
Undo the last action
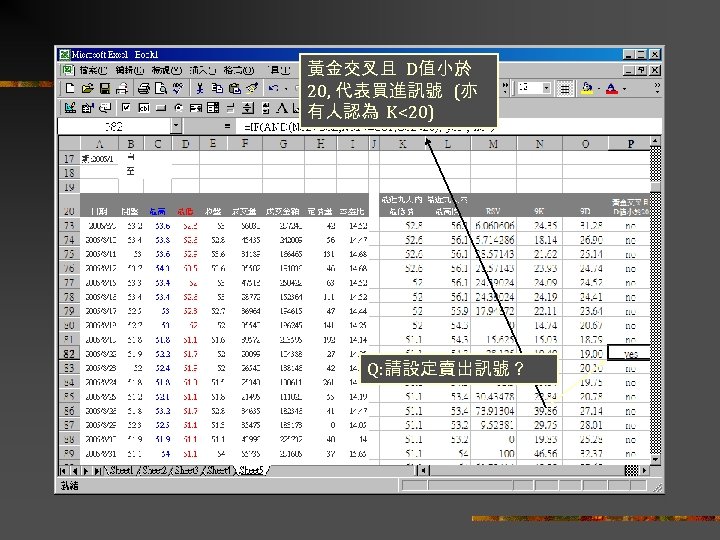pyautogui.click(x=274, y=88)
